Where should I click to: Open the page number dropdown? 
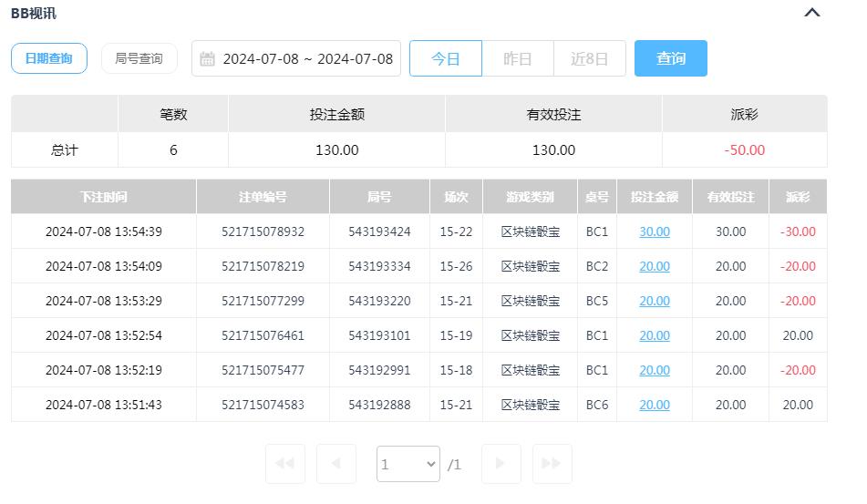coord(408,464)
